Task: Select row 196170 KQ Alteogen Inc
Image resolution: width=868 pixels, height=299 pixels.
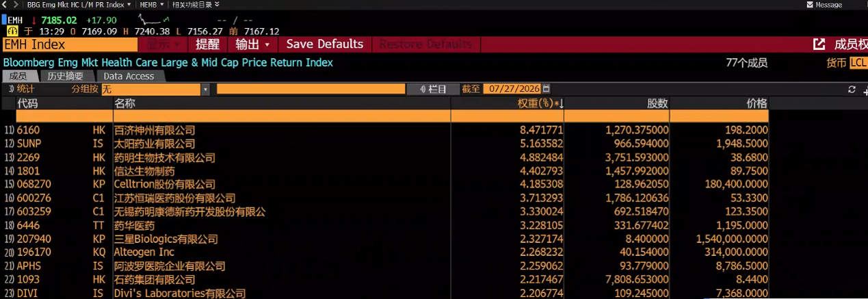Action: pos(385,252)
